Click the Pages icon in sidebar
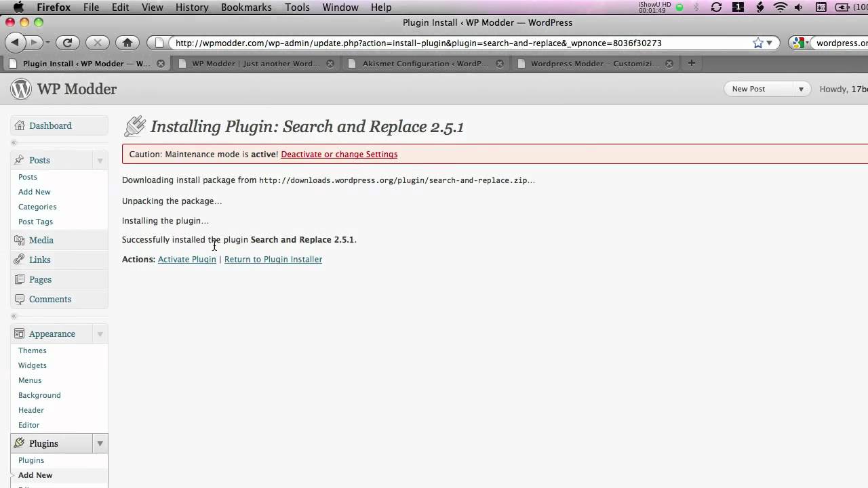The height and width of the screenshot is (488, 868). 19,279
